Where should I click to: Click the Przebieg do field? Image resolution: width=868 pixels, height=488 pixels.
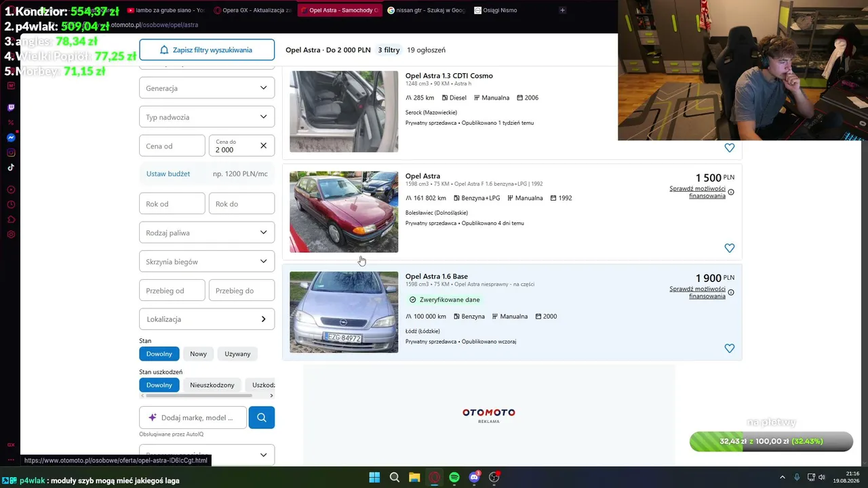(241, 291)
